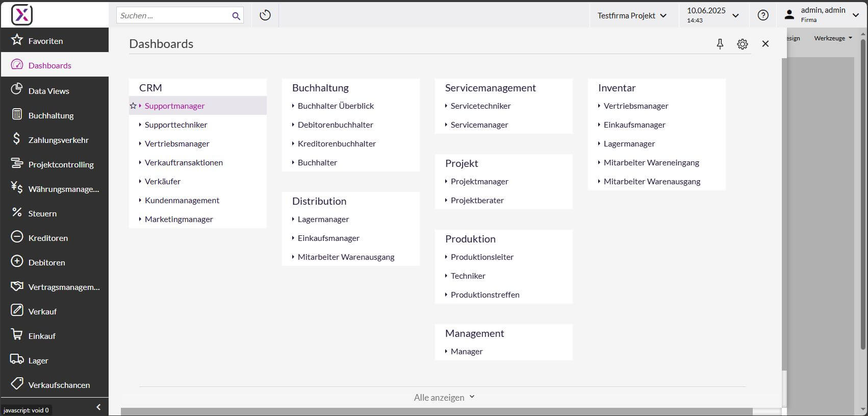Open the Produktionsleiter dashboard link
The image size is (868, 416).
[x=482, y=257]
